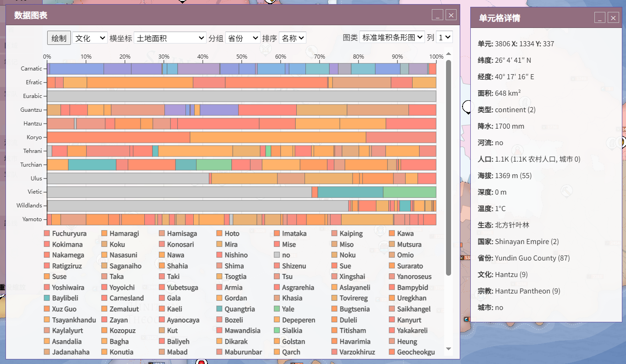The image size is (626, 364).
Task: Click the Quangtria legend swatch
Action: [x=219, y=309]
